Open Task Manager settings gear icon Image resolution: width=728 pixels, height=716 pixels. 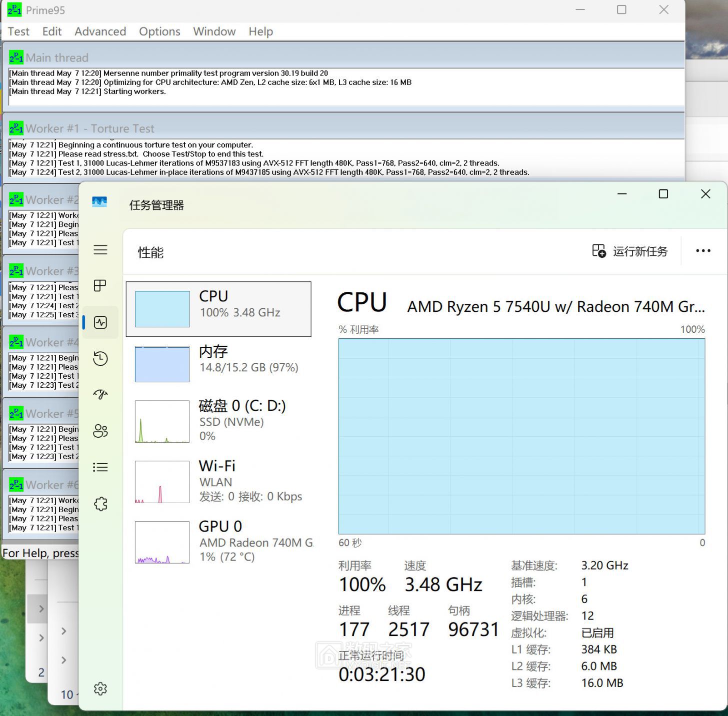coord(100,689)
